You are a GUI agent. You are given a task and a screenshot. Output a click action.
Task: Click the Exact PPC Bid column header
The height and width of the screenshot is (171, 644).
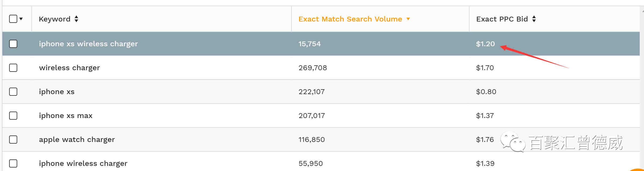(x=502, y=19)
